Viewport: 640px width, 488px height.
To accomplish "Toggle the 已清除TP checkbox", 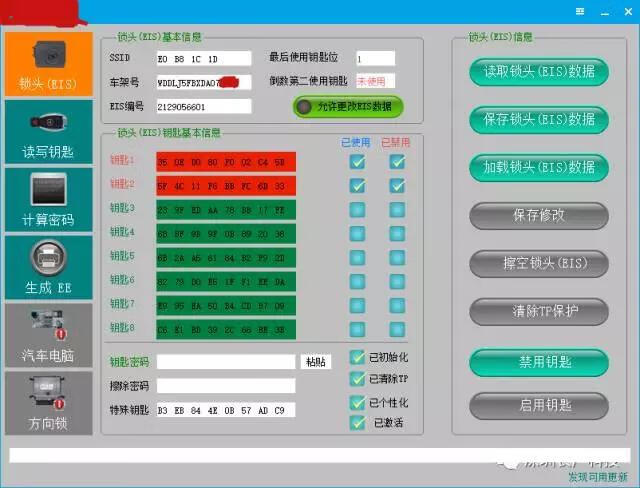I will point(358,379).
